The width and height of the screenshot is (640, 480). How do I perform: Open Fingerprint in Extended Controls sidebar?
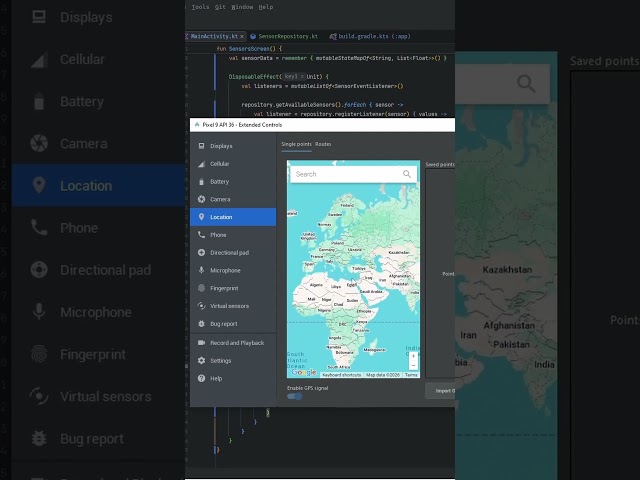(233, 288)
